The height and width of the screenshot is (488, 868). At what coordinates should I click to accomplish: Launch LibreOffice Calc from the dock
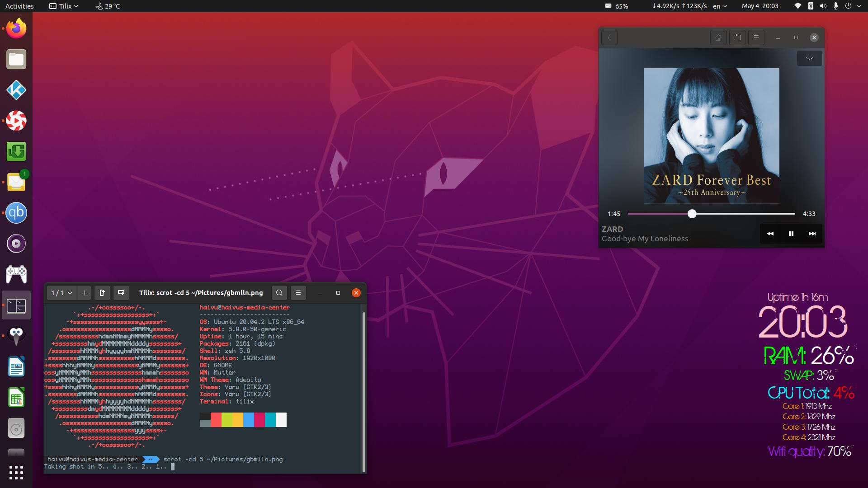[x=16, y=398]
